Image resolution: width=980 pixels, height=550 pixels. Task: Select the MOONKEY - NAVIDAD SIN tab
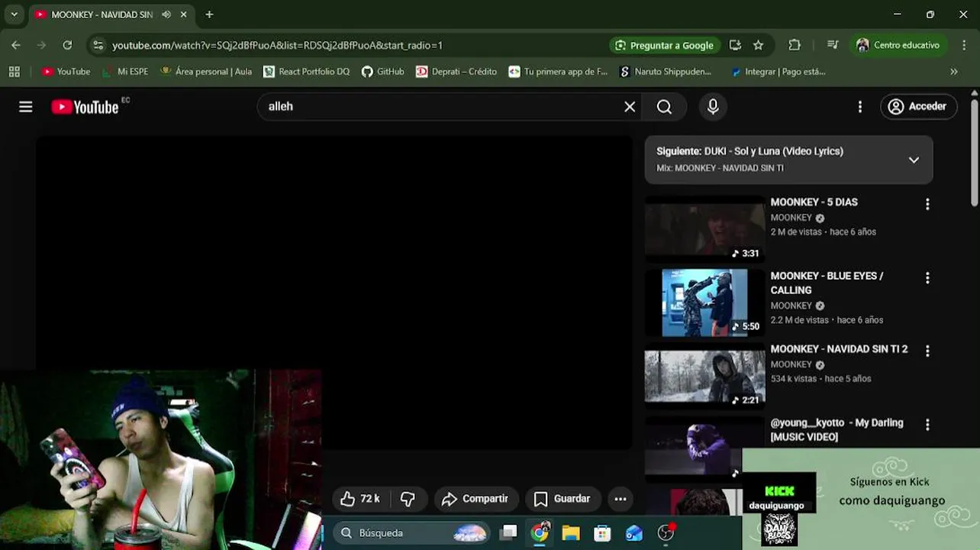tap(102, 15)
